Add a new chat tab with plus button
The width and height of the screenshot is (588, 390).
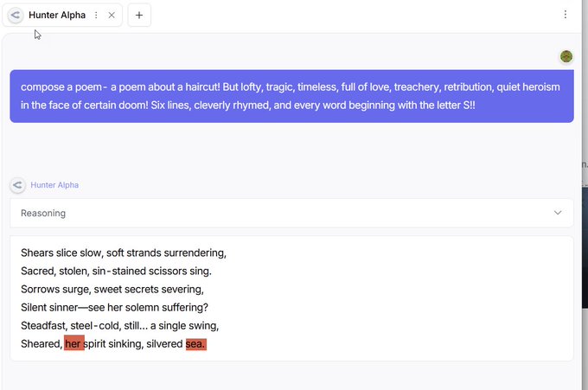pos(139,15)
